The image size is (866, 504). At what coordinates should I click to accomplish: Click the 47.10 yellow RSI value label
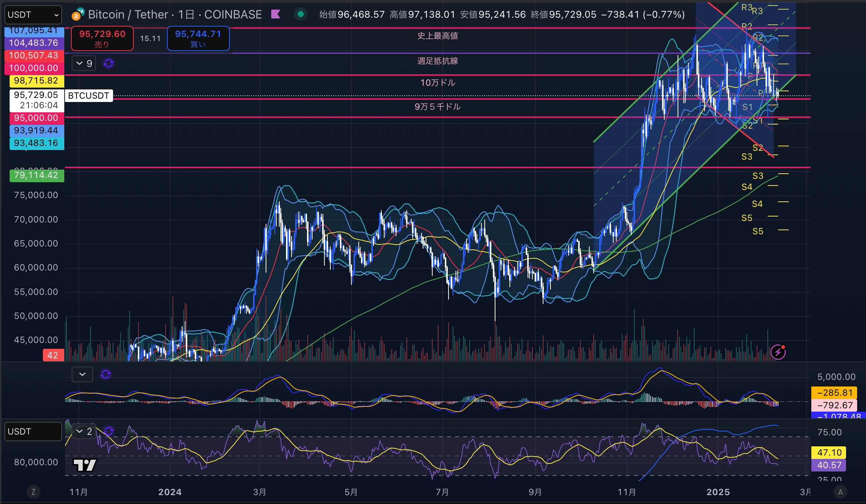point(829,452)
